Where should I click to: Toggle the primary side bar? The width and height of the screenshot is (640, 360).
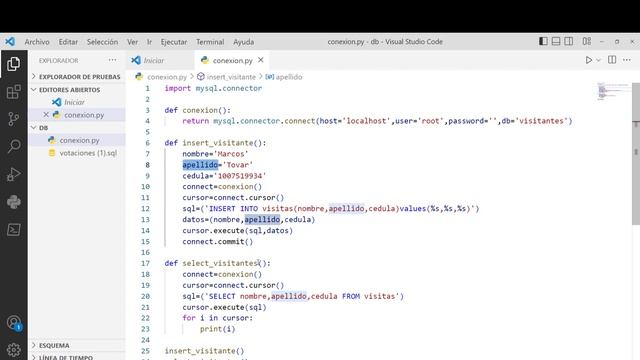[543, 41]
